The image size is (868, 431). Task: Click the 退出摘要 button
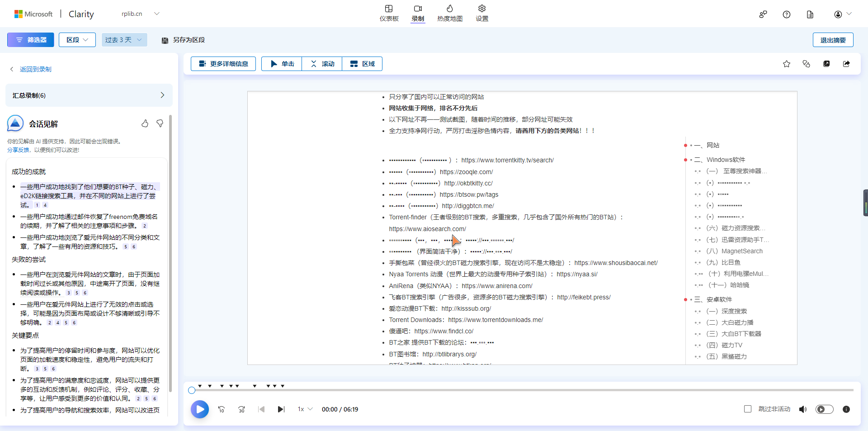coord(832,40)
